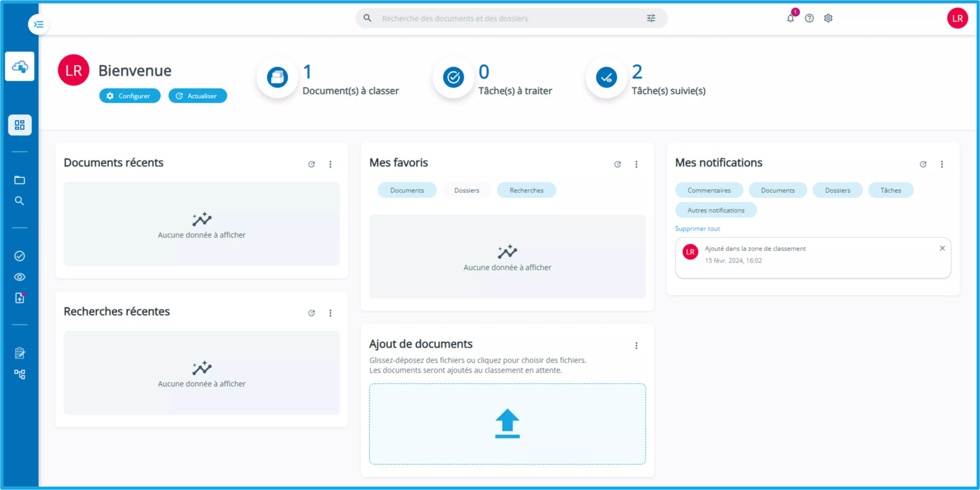Expand the sidebar menu toggle

point(39,24)
